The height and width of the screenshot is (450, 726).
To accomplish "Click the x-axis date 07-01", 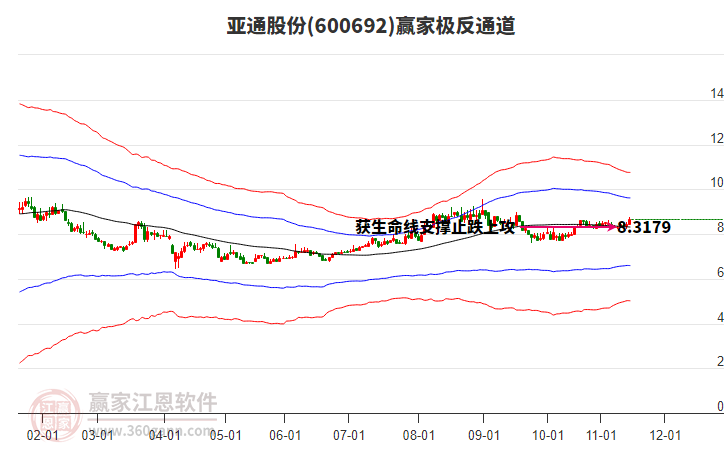I will pos(349,436).
